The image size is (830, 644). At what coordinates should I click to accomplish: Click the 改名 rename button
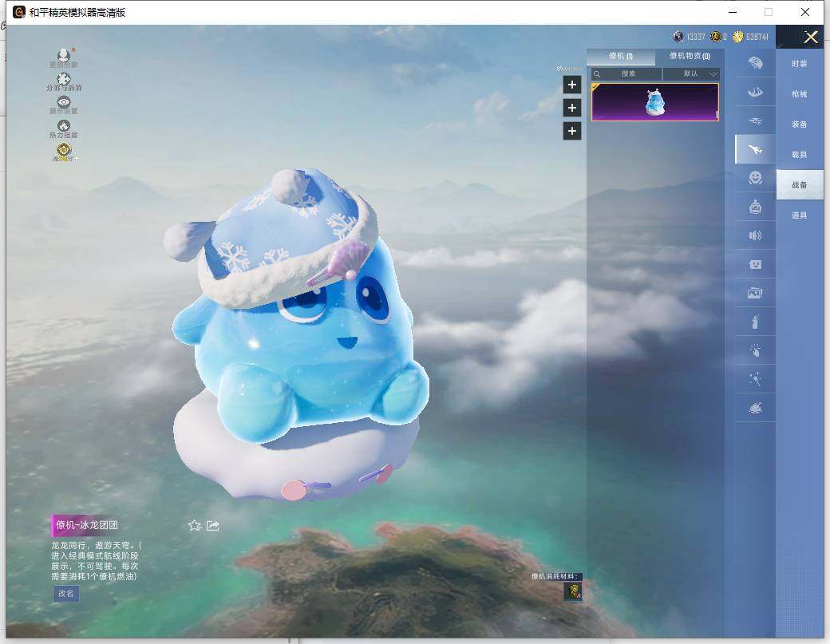(x=66, y=593)
